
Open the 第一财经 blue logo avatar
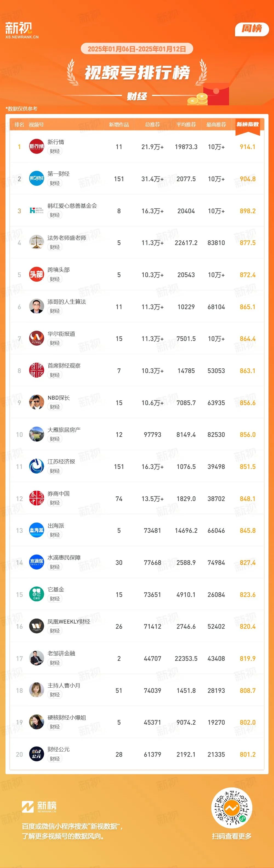point(36,178)
